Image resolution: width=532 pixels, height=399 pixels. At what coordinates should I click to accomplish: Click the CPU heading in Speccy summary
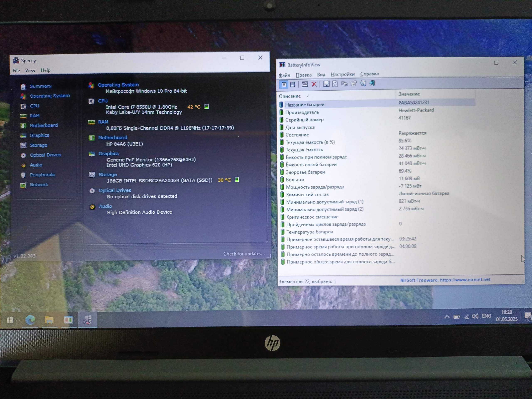103,101
